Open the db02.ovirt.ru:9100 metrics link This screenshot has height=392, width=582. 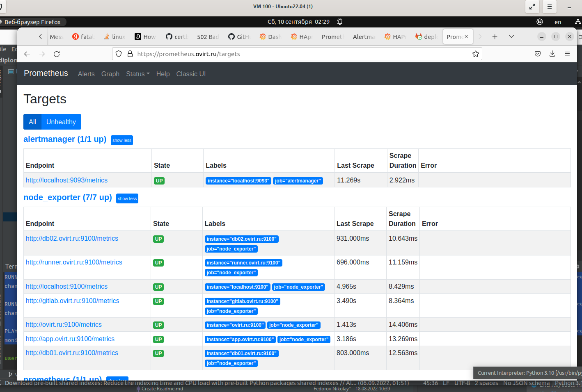pyautogui.click(x=72, y=238)
